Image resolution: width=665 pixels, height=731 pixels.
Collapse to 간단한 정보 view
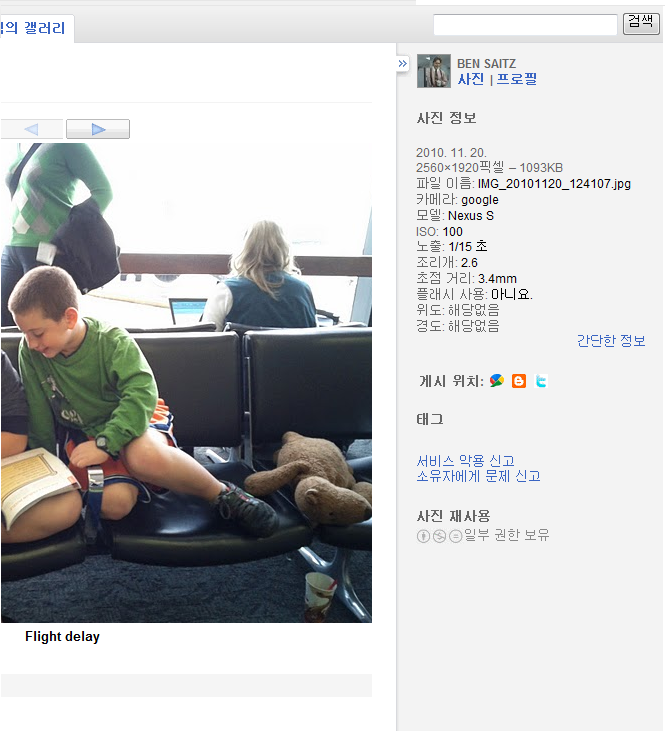(x=611, y=341)
